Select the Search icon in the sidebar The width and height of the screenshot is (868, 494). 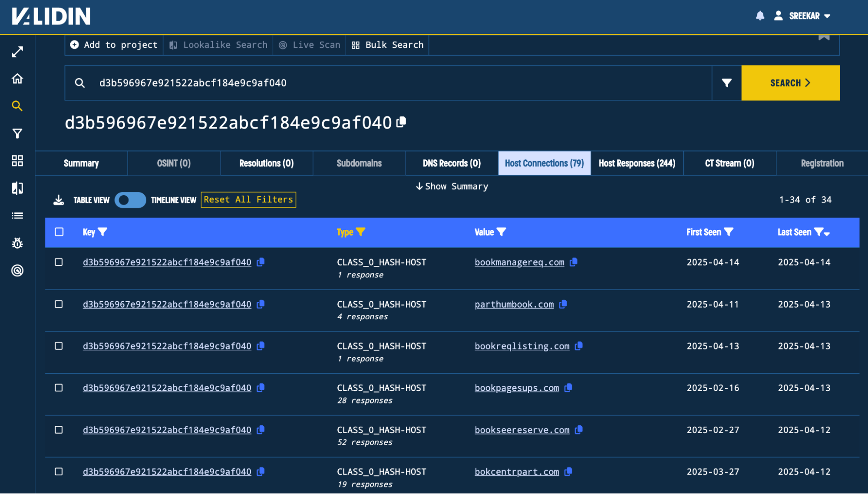(17, 106)
